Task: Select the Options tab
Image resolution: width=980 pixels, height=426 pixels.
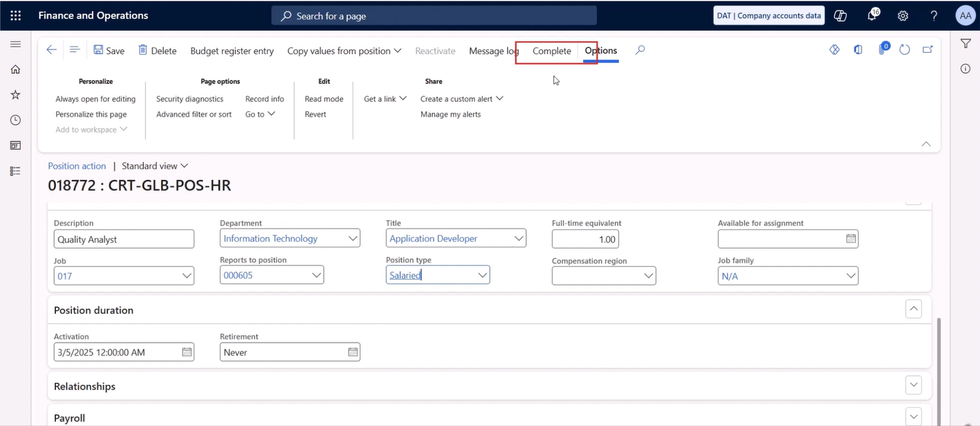Action: point(601,51)
